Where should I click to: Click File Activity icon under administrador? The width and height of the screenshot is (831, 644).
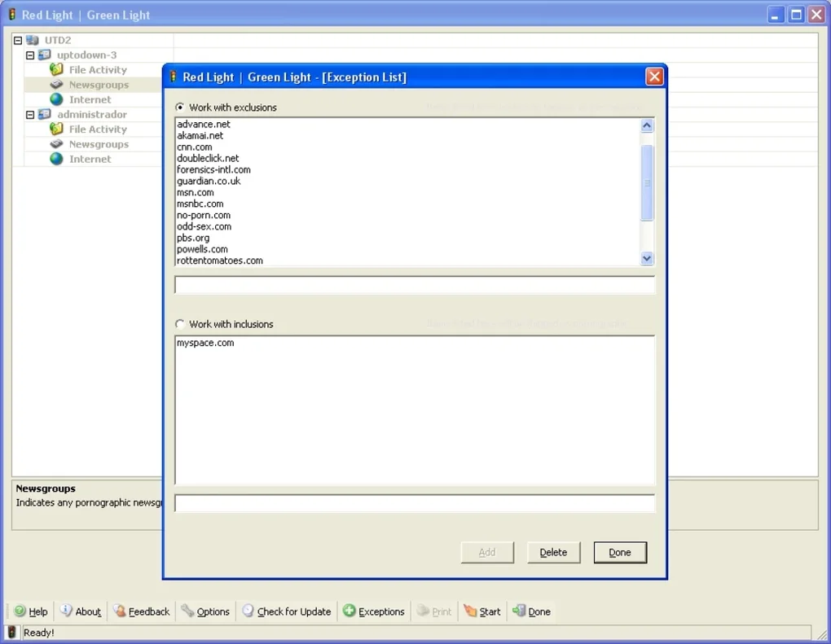[56, 129]
